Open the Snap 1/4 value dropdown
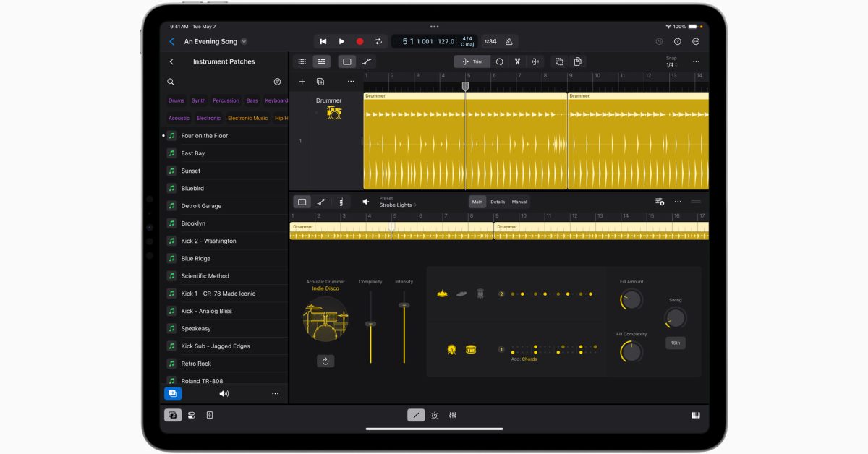The image size is (868, 454). coord(672,64)
